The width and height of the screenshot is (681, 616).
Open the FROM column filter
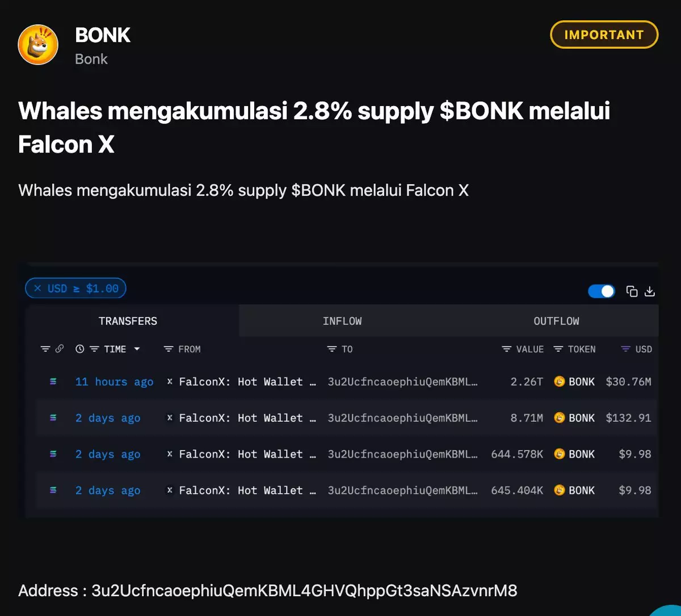pyautogui.click(x=169, y=349)
